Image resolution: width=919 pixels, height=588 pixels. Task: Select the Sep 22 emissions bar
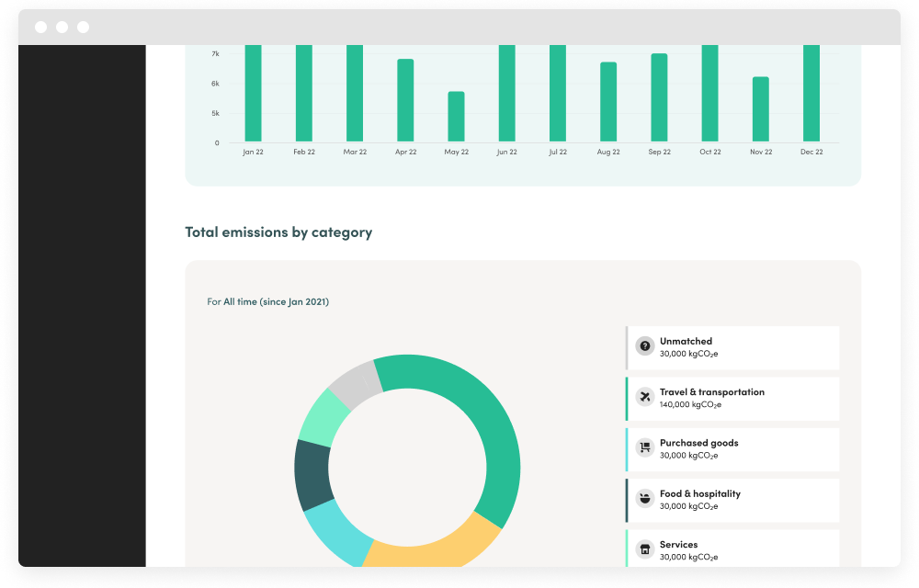coord(659,96)
